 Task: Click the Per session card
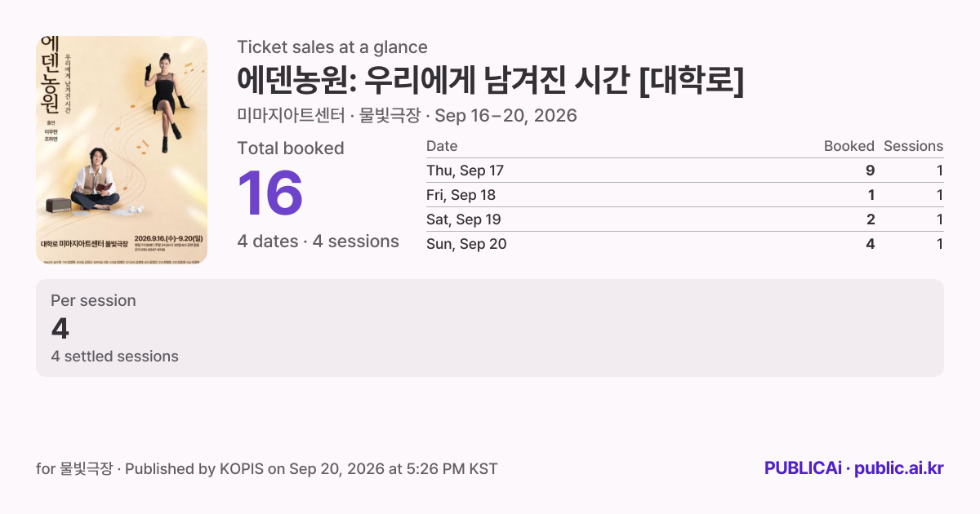(x=490, y=328)
